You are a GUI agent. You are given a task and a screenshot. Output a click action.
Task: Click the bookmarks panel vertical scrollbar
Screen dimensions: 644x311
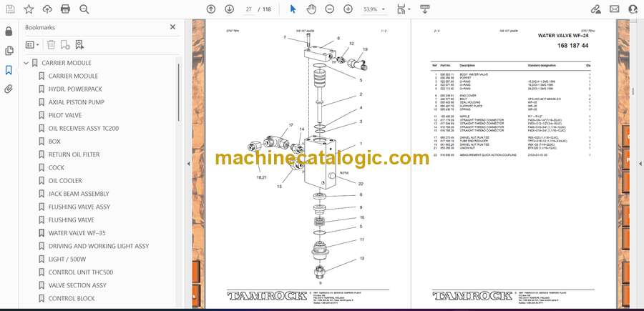(179, 92)
